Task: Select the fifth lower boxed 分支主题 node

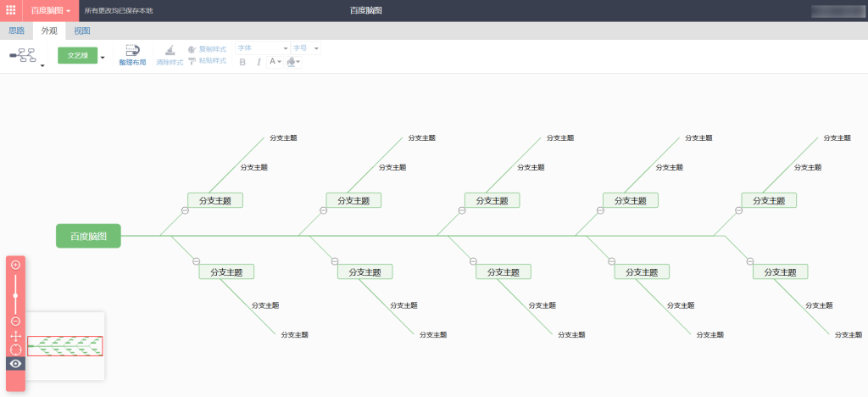Action: 780,271
